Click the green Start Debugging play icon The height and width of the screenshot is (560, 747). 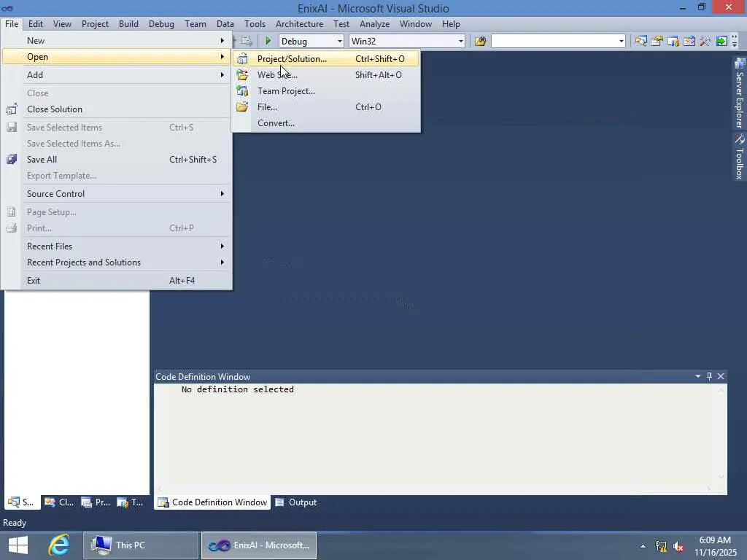coord(268,41)
